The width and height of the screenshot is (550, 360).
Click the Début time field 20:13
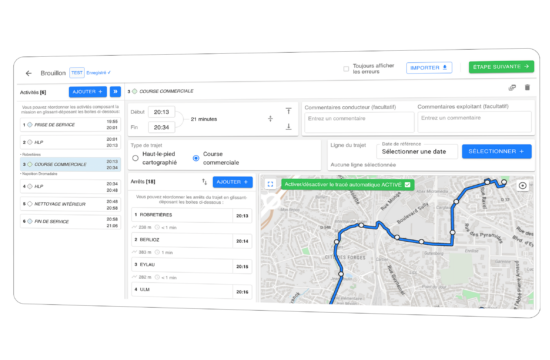tap(161, 112)
